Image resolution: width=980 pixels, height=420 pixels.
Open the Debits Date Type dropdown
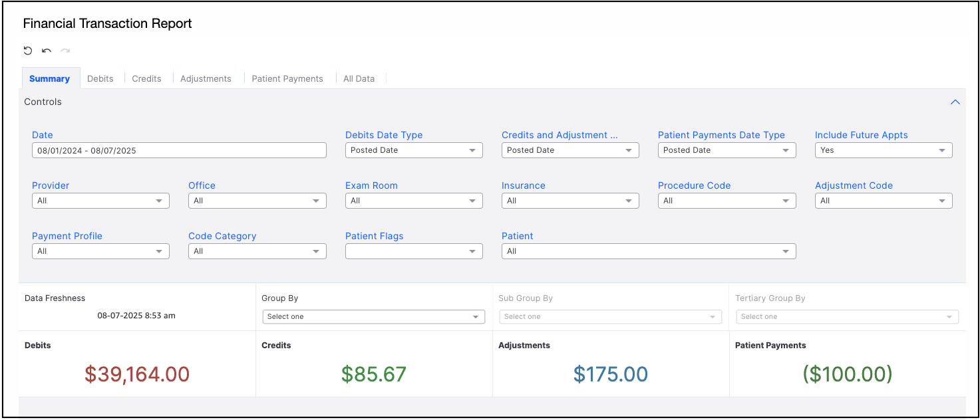pos(414,150)
